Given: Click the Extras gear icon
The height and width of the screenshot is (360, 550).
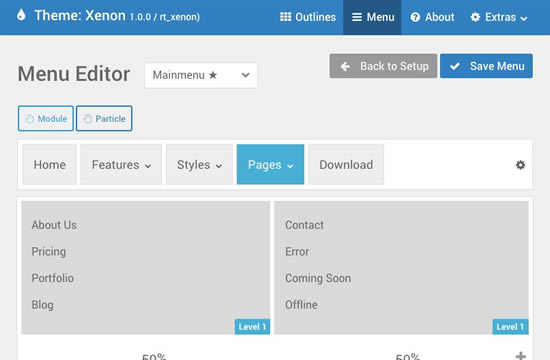Looking at the screenshot, I should (475, 17).
